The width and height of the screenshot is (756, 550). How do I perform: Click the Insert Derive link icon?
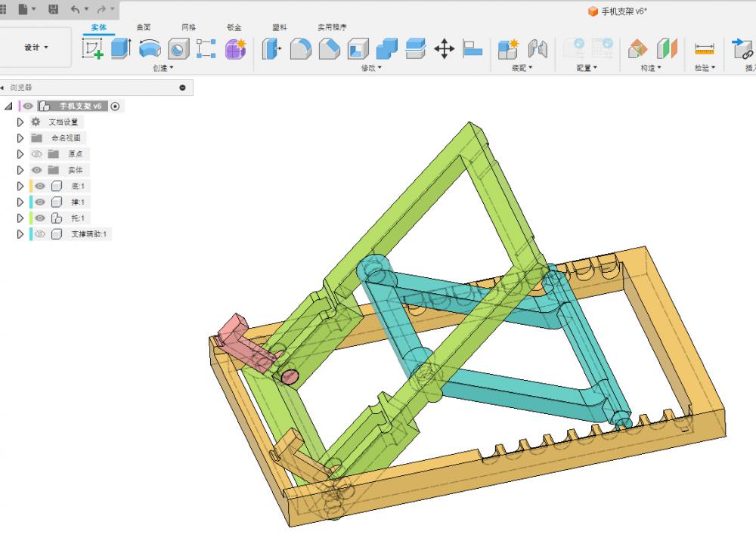click(x=743, y=48)
